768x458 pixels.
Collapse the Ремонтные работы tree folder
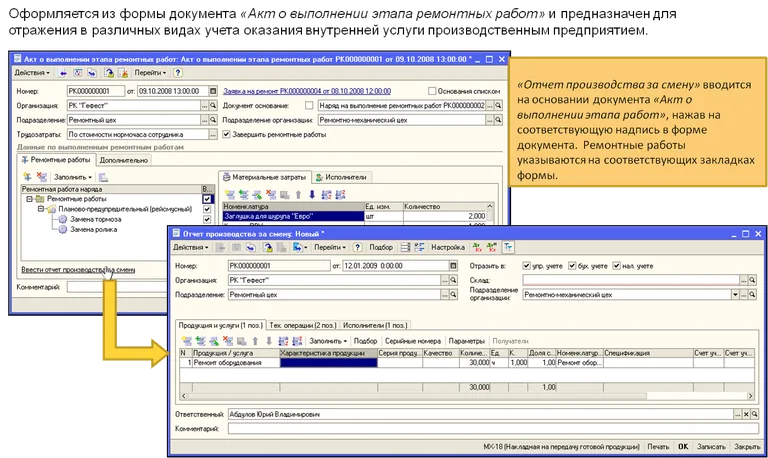coord(29,199)
